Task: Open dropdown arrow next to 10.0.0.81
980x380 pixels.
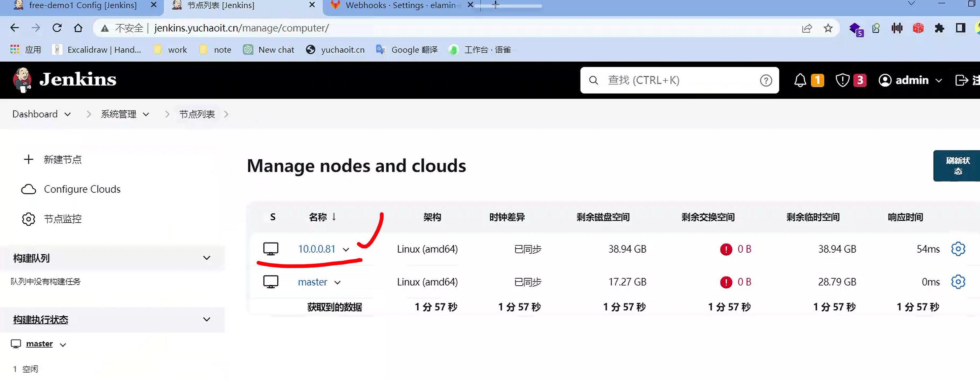Action: [x=346, y=250]
